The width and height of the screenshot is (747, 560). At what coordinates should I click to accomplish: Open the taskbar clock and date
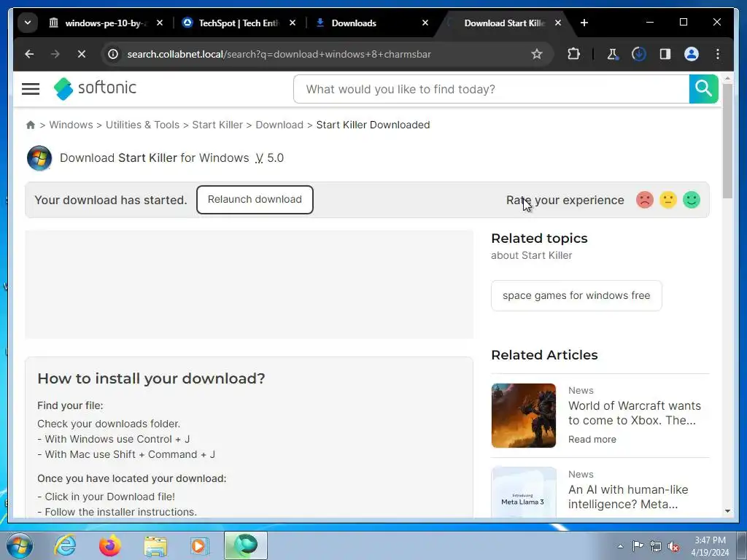pos(710,546)
